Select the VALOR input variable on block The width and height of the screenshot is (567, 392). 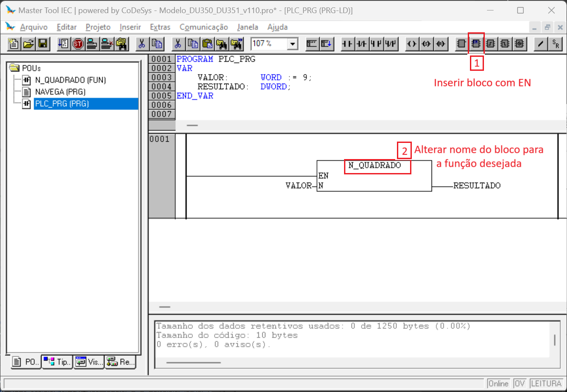click(x=299, y=186)
